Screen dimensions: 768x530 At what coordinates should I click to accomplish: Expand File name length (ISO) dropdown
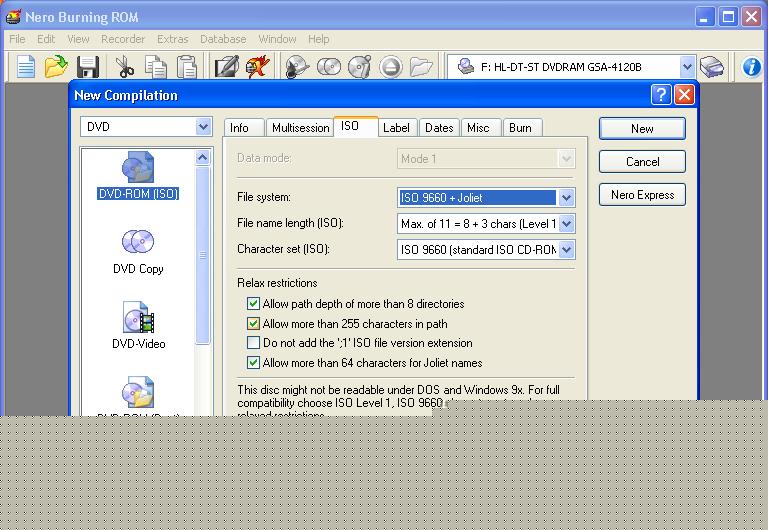click(x=566, y=224)
